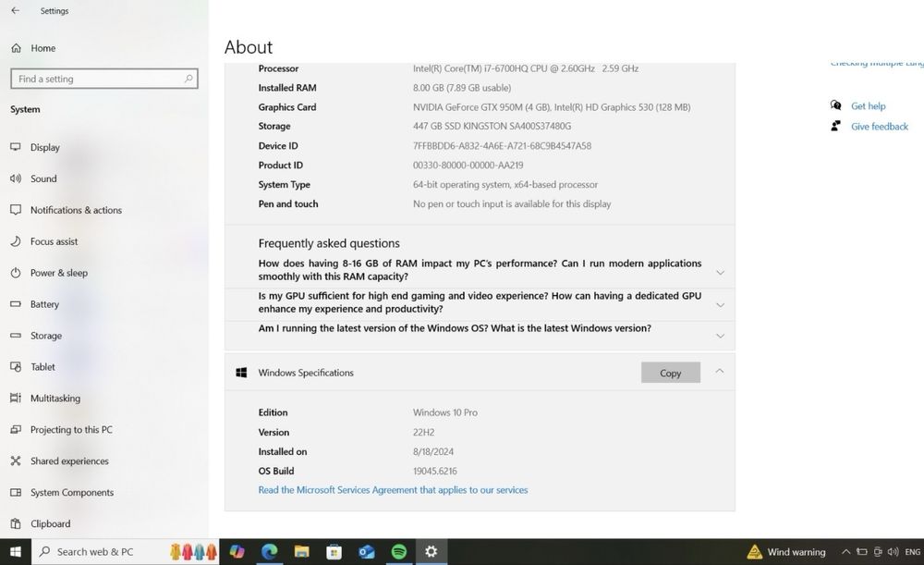Open the Microsoft Services Agreement link

(x=393, y=490)
